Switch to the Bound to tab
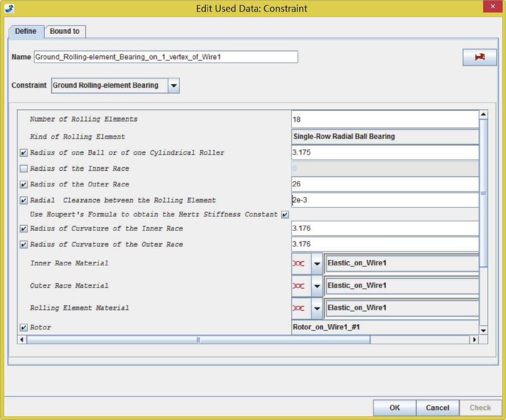 coord(65,31)
